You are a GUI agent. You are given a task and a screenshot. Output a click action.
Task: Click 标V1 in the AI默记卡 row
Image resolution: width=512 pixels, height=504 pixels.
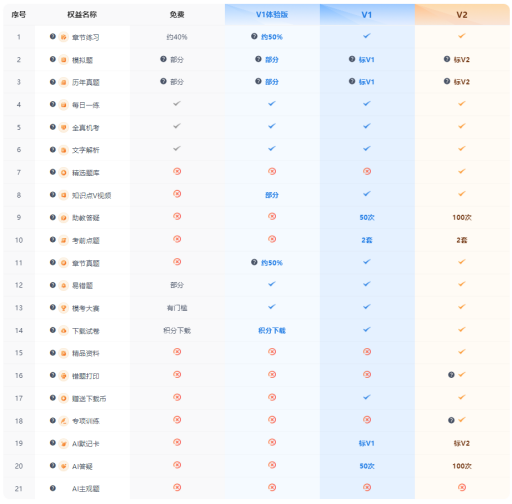tap(367, 443)
